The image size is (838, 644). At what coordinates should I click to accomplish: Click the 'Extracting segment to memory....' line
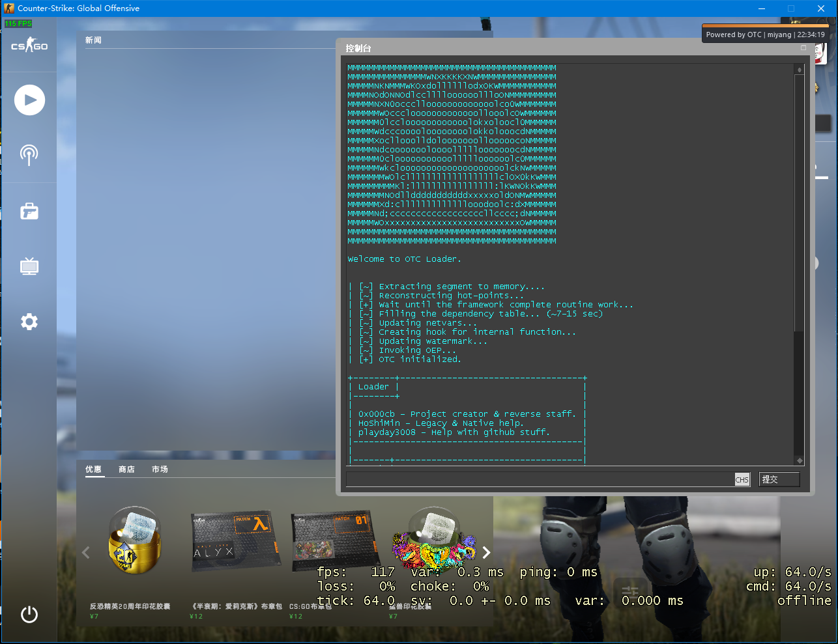[x=461, y=287]
